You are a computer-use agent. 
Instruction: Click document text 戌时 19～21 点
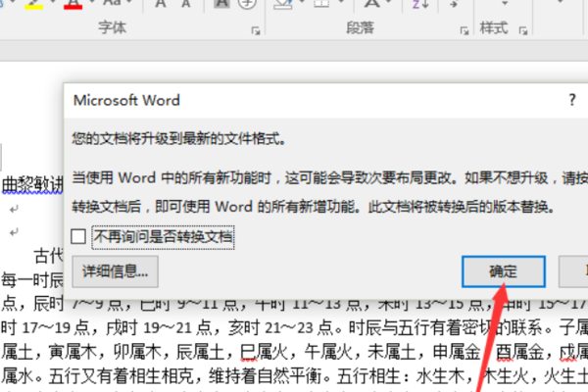(161, 328)
